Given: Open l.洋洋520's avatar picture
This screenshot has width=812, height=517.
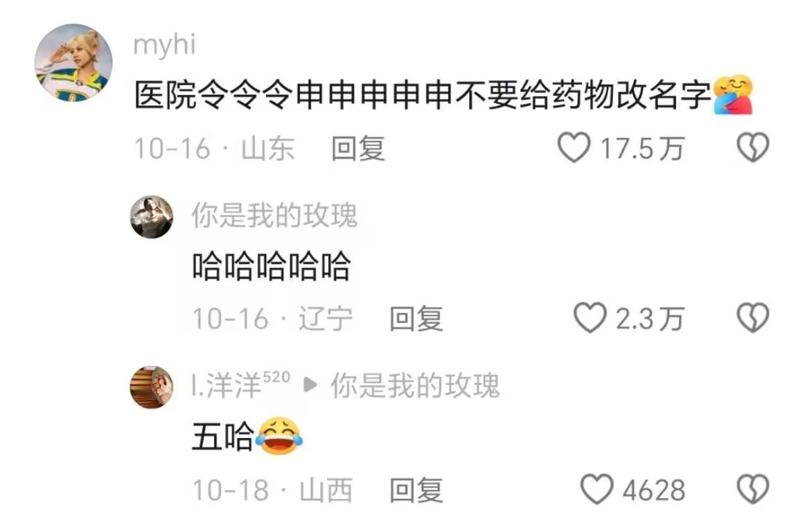Looking at the screenshot, I should pos(151,387).
